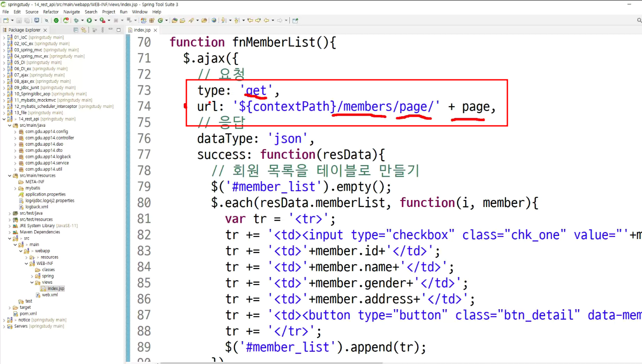The width and height of the screenshot is (642, 364).
Task: Maximize the Package Explorer panel
Action: pyautogui.click(x=118, y=30)
